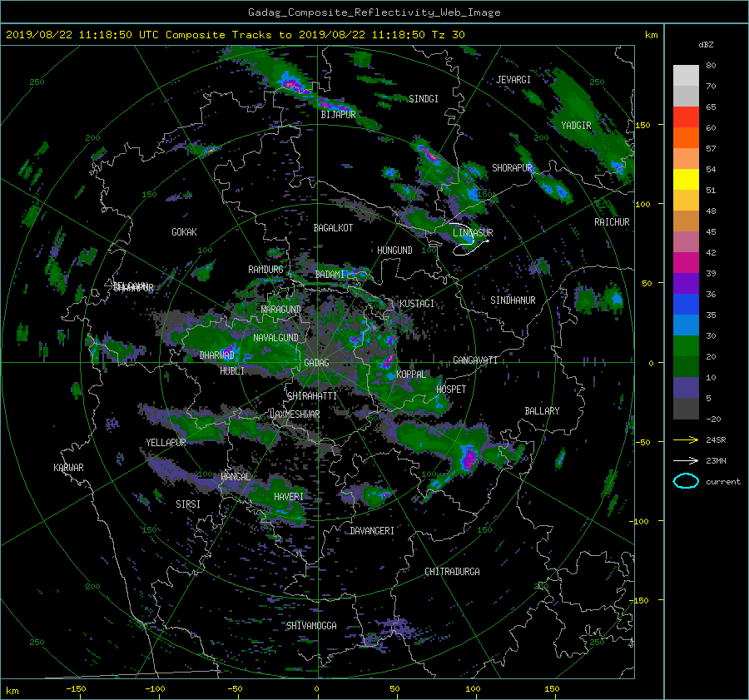The image size is (749, 700).
Task: Click the GOKAK city label
Action: (184, 231)
